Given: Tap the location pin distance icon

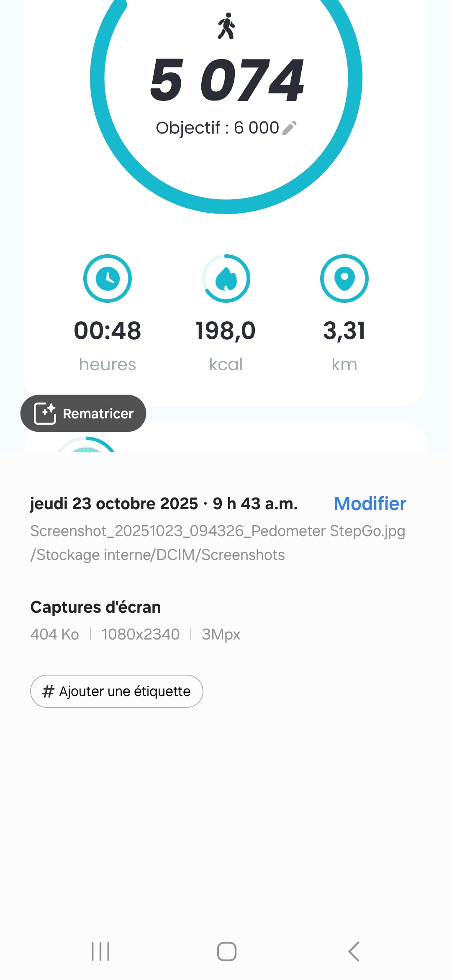Looking at the screenshot, I should tap(344, 279).
